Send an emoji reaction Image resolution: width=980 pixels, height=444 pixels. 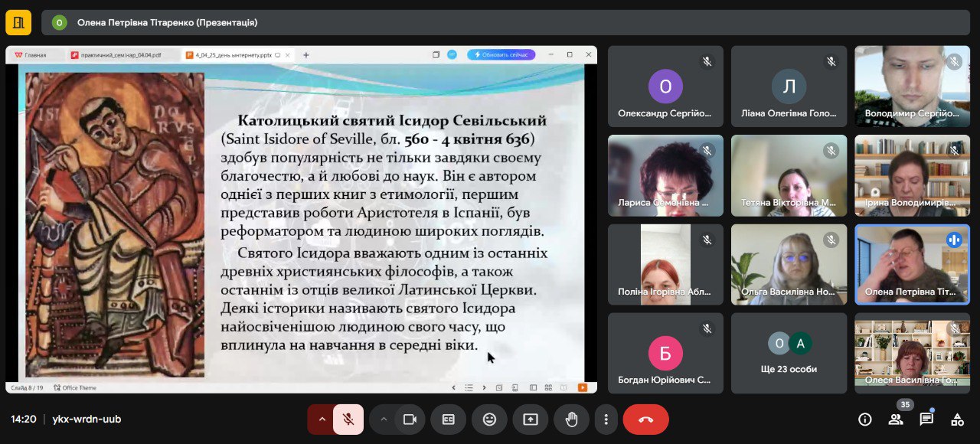pos(489,420)
